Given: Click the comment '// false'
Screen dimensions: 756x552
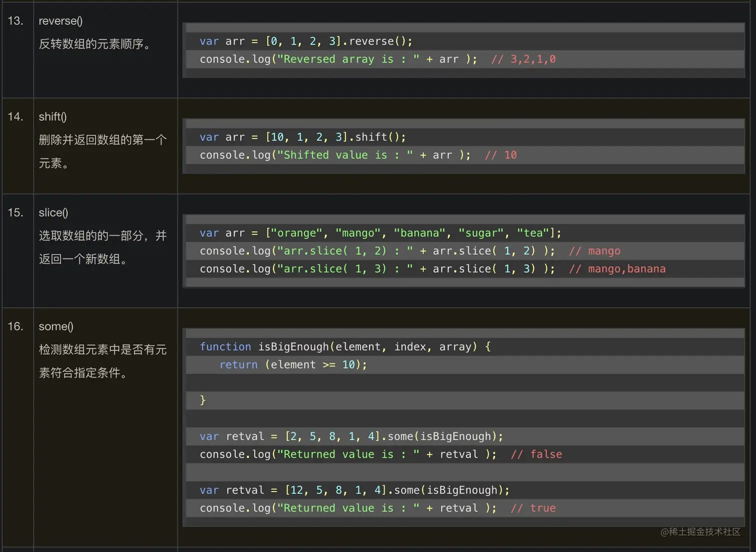Looking at the screenshot, I should [x=536, y=454].
